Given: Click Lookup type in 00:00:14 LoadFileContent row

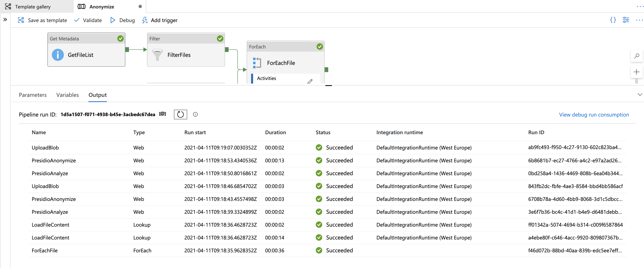Looking at the screenshot, I should pyautogui.click(x=142, y=237).
